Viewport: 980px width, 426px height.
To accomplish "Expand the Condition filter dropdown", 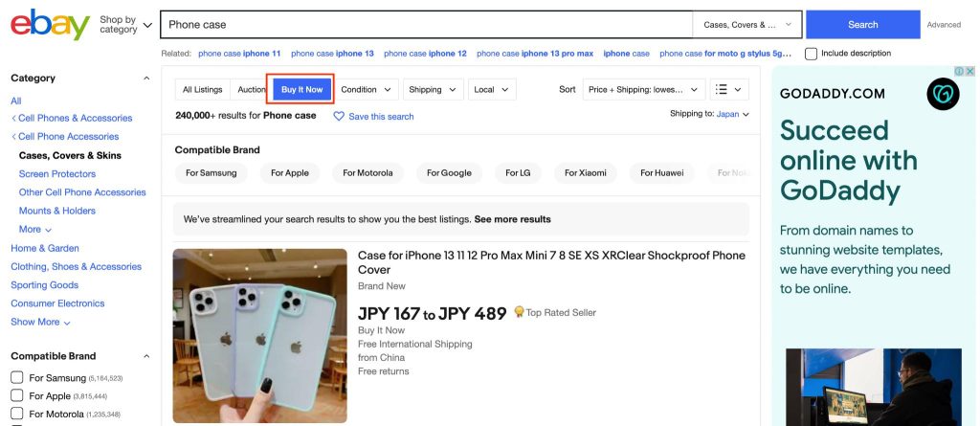I will (367, 89).
